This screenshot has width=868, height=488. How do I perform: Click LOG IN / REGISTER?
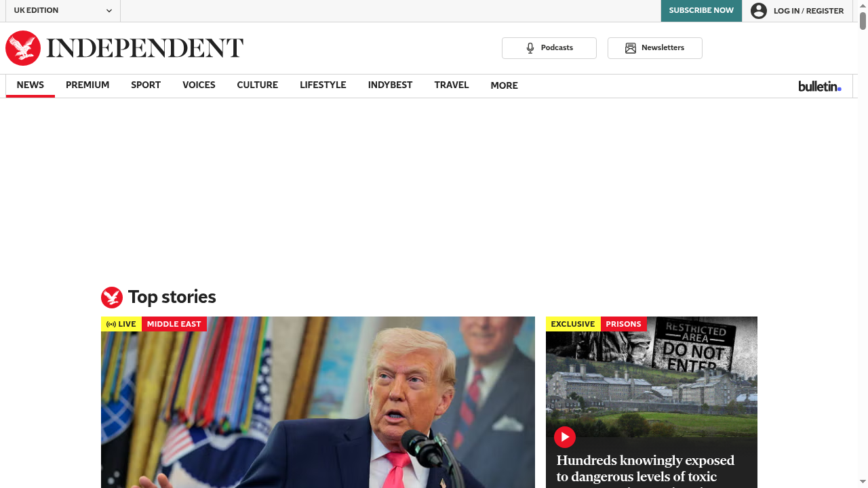pos(808,11)
